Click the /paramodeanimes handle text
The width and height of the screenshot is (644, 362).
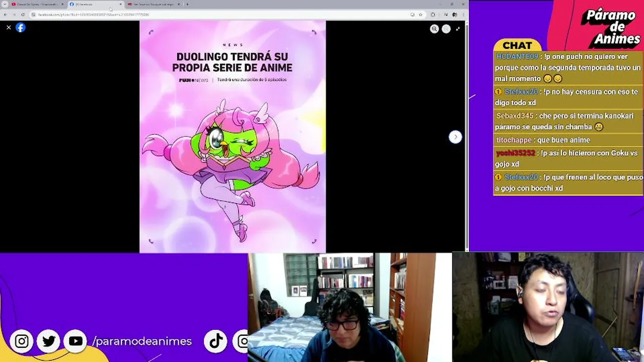(142, 341)
